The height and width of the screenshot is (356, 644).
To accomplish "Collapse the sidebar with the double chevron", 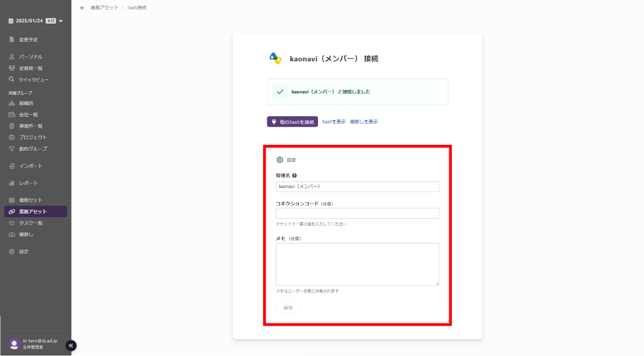I will click(71, 345).
